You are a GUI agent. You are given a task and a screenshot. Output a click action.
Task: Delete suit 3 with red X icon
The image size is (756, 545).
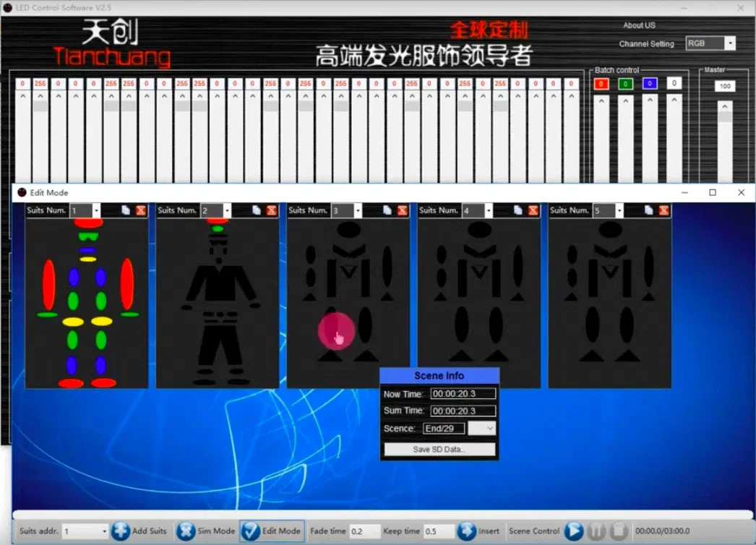click(x=402, y=210)
